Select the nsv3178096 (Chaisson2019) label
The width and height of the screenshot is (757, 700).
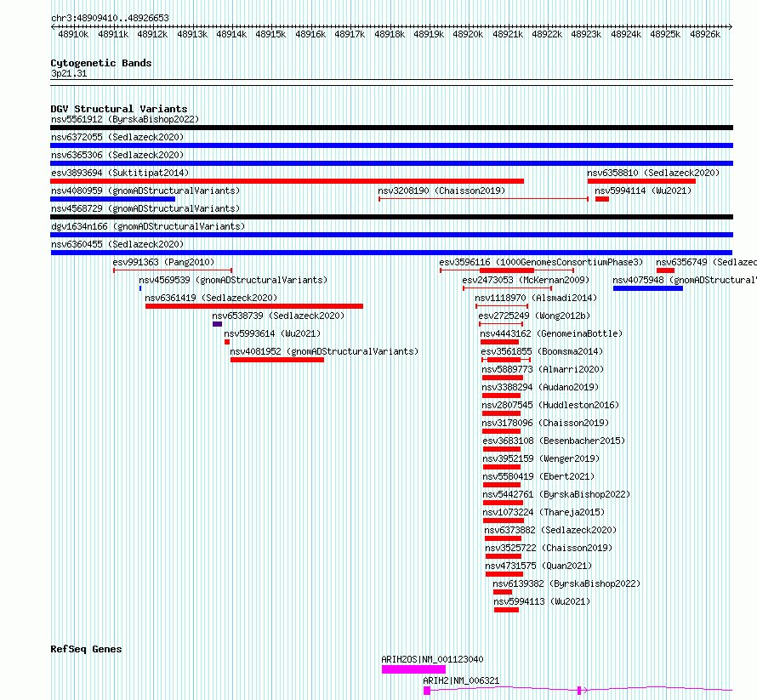tap(545, 423)
